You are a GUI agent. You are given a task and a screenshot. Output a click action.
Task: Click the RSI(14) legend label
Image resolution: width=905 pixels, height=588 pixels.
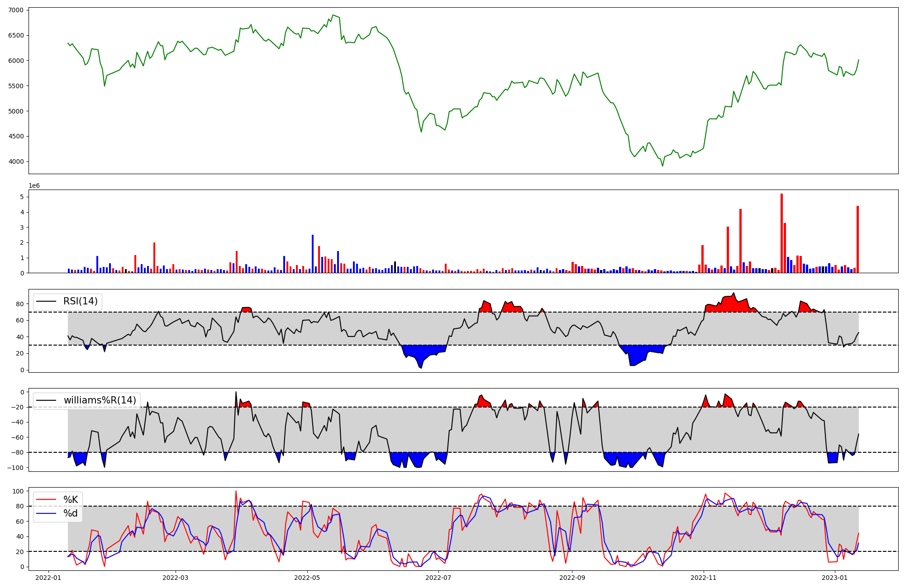click(x=81, y=301)
